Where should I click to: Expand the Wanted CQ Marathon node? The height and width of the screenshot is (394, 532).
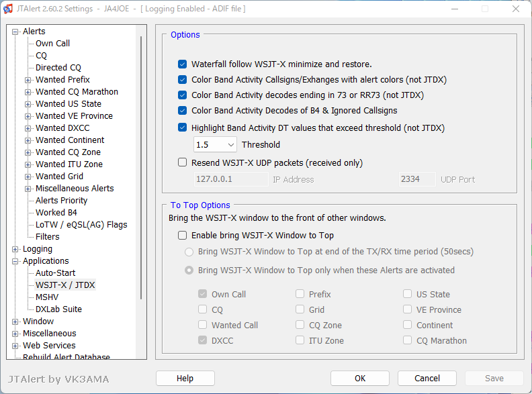tap(28, 92)
